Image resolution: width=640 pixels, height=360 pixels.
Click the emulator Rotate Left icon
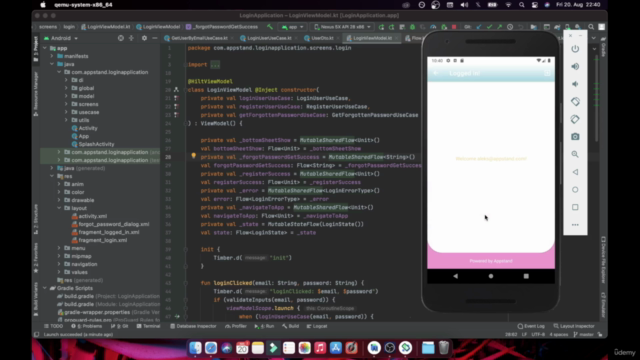[575, 102]
